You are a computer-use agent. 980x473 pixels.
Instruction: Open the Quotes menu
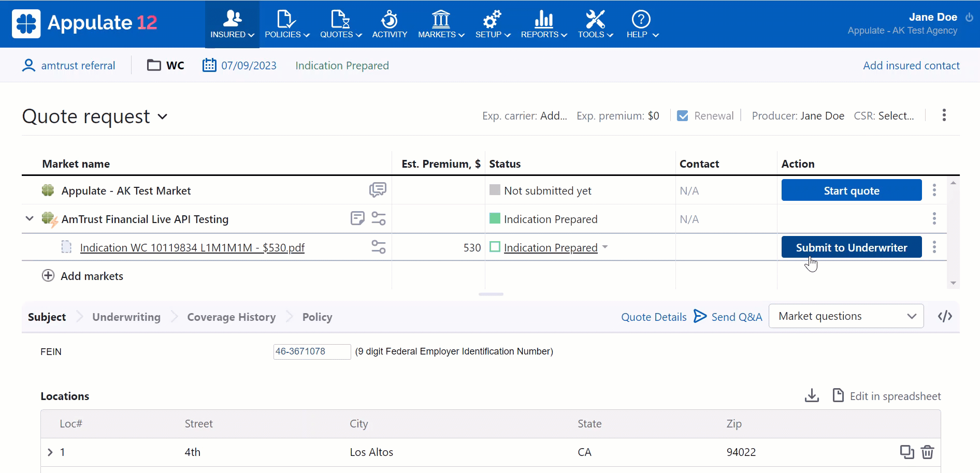[x=341, y=24]
